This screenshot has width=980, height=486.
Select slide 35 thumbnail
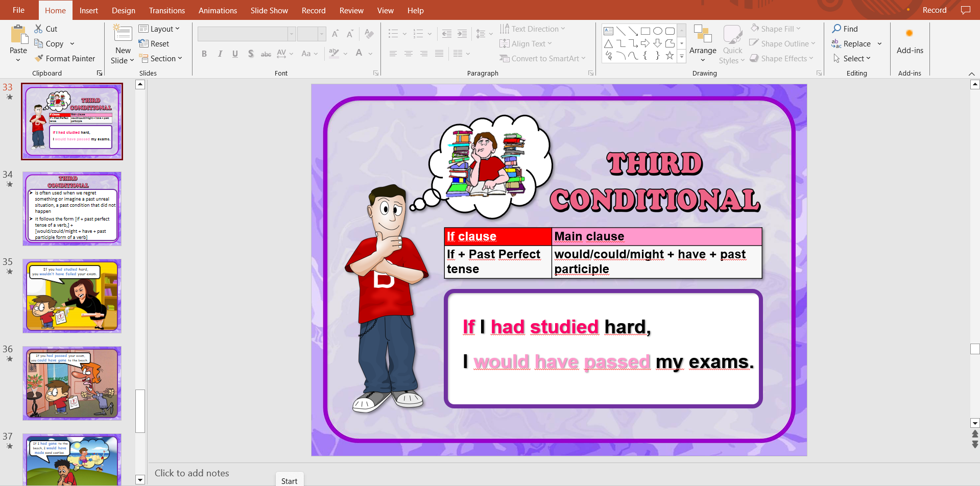click(x=72, y=296)
